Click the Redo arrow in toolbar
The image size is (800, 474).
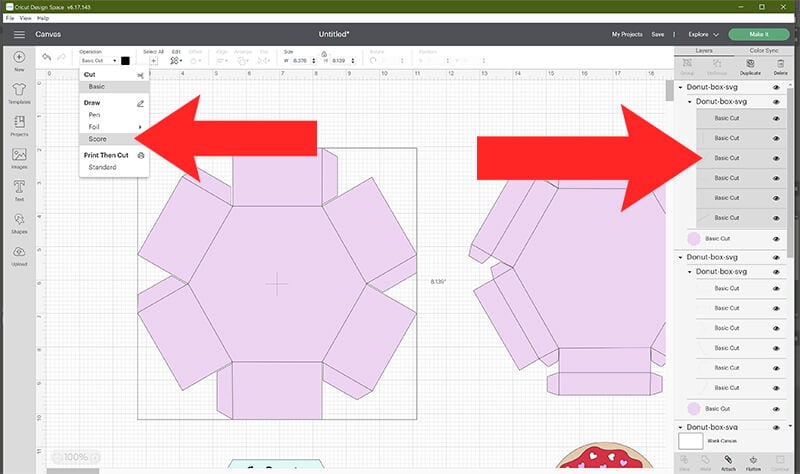pyautogui.click(x=62, y=57)
